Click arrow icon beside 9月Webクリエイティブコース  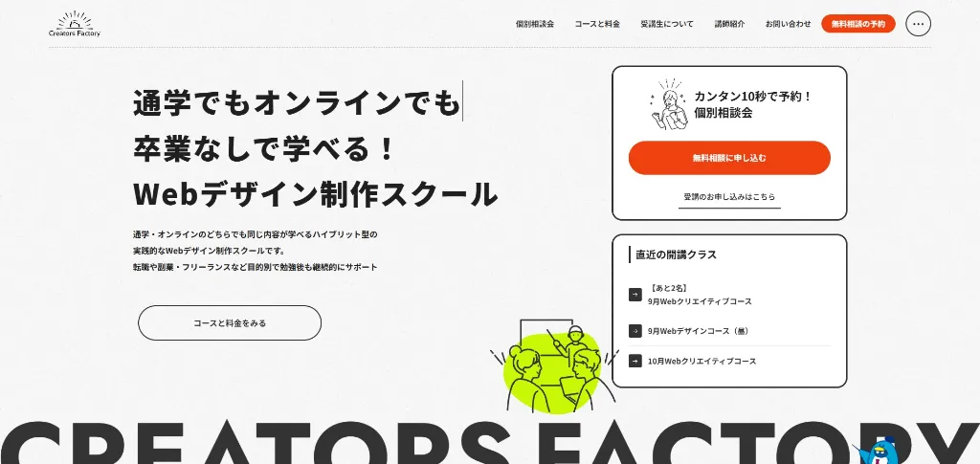(635, 295)
